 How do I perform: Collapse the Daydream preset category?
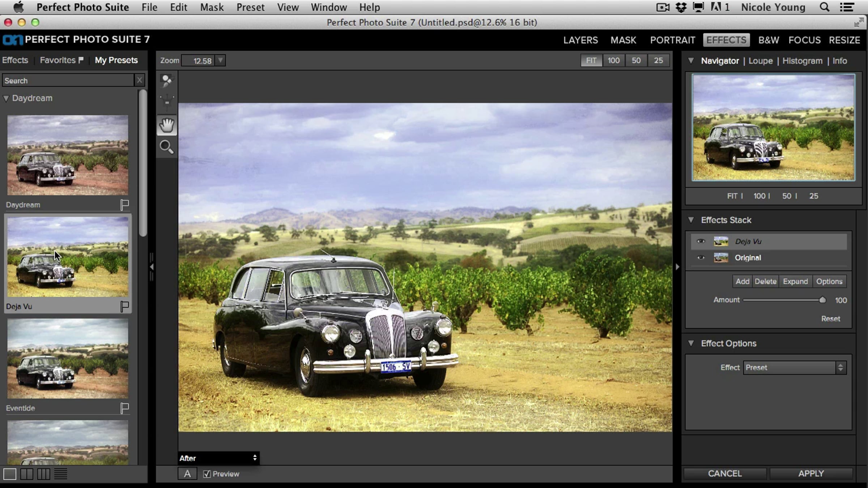[x=6, y=99]
